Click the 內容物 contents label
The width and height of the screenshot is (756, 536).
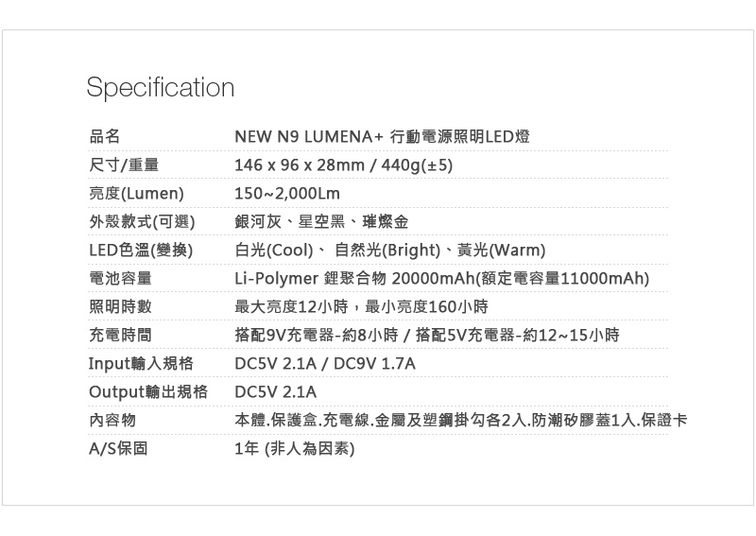(112, 420)
